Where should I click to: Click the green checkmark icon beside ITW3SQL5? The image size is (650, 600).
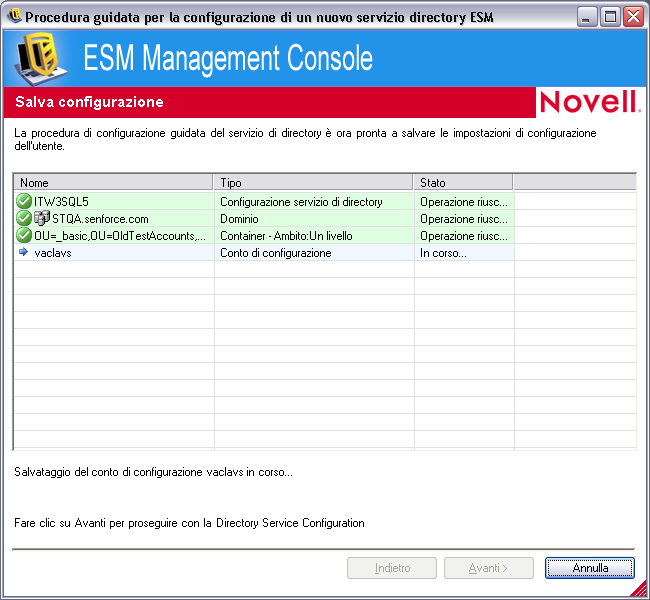24,201
